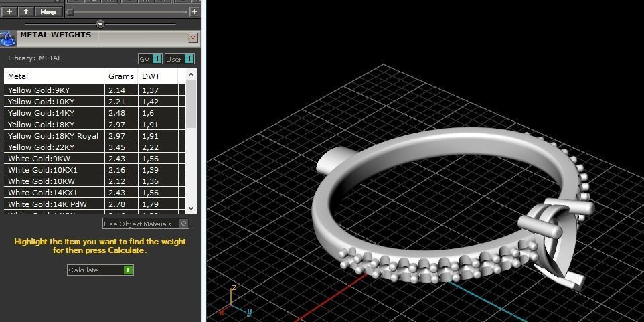This screenshot has height=322, width=644.
Task: Collapse panel using round down-arrow handle
Action: (x=100, y=24)
